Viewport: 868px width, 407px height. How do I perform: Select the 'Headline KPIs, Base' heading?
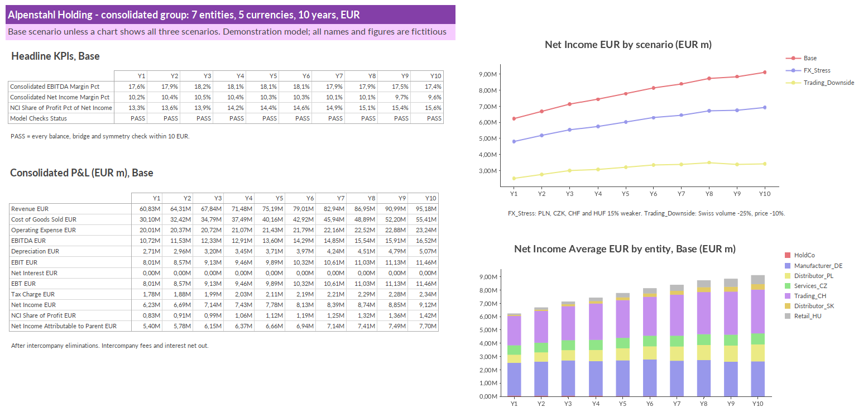(55, 56)
